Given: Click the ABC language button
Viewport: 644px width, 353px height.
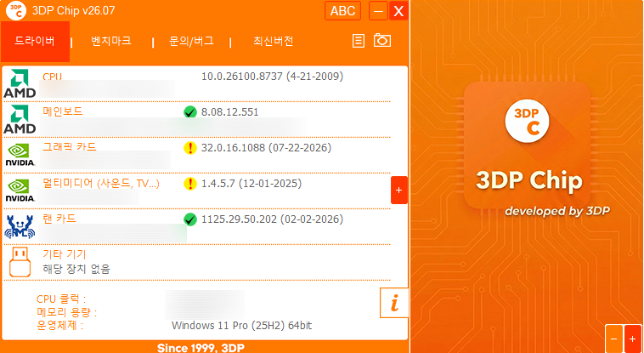Looking at the screenshot, I should click(342, 11).
